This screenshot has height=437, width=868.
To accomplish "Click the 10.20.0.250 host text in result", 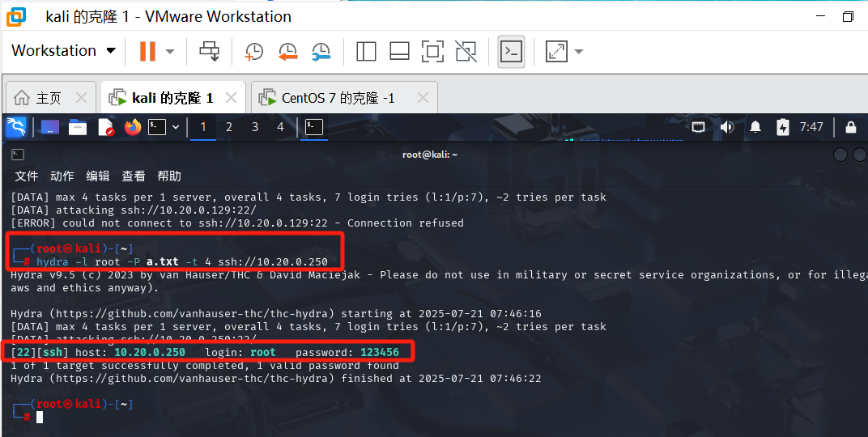I will (150, 352).
